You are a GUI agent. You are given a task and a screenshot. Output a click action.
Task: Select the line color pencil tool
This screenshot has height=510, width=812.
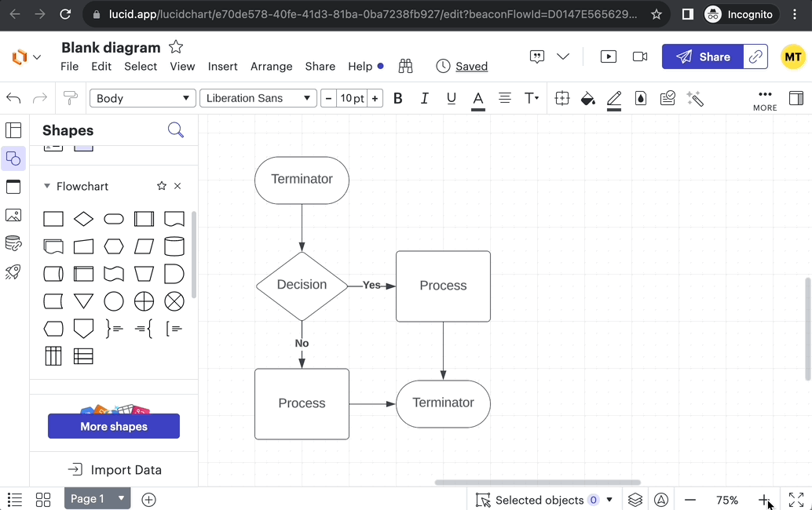pyautogui.click(x=614, y=98)
